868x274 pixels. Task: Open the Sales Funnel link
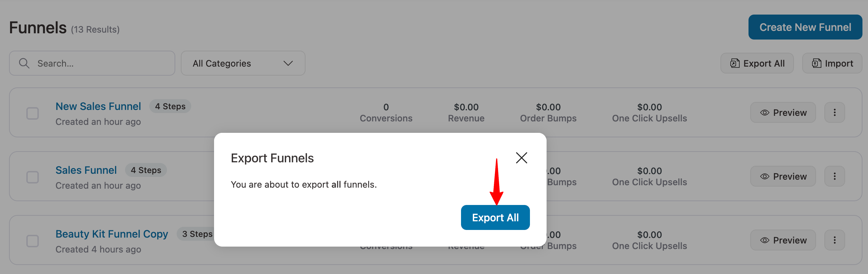[86, 170]
